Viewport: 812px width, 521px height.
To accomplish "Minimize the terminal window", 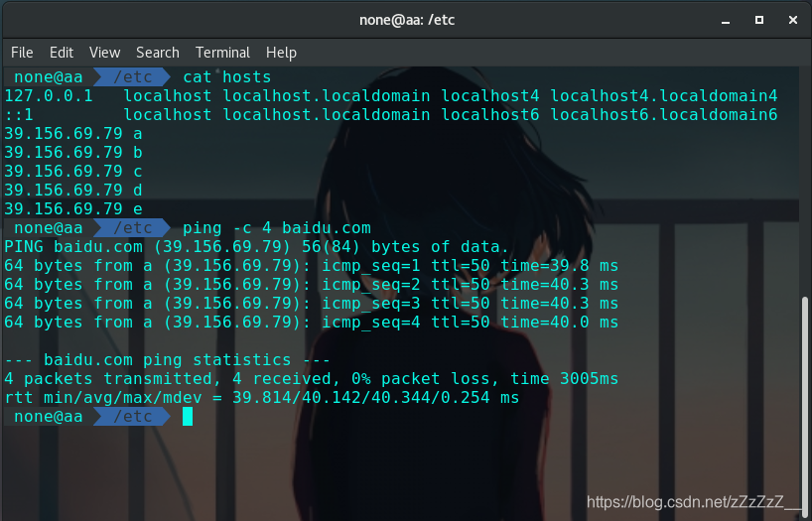I will [726, 20].
